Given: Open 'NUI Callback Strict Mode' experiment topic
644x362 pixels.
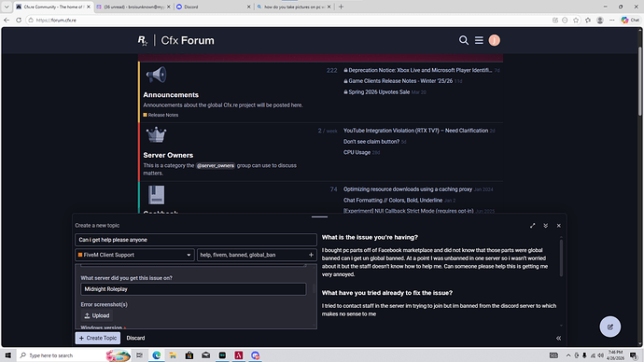Looking at the screenshot, I should click(x=408, y=211).
